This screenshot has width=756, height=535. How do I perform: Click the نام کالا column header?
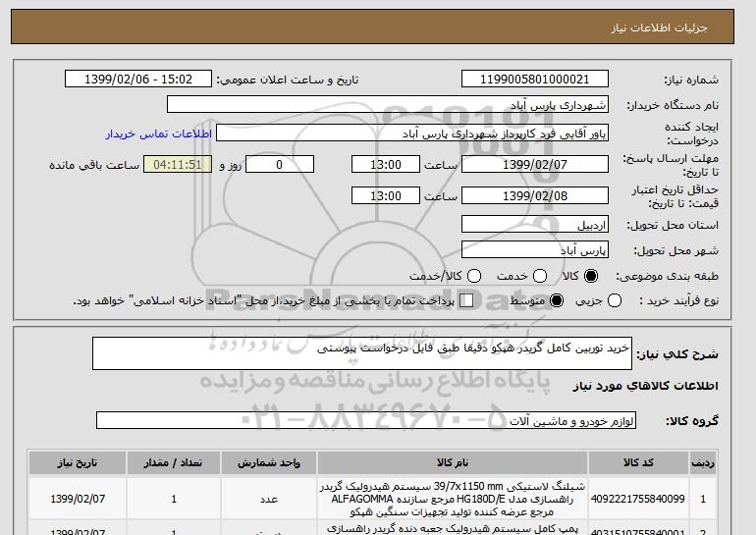[453, 462]
